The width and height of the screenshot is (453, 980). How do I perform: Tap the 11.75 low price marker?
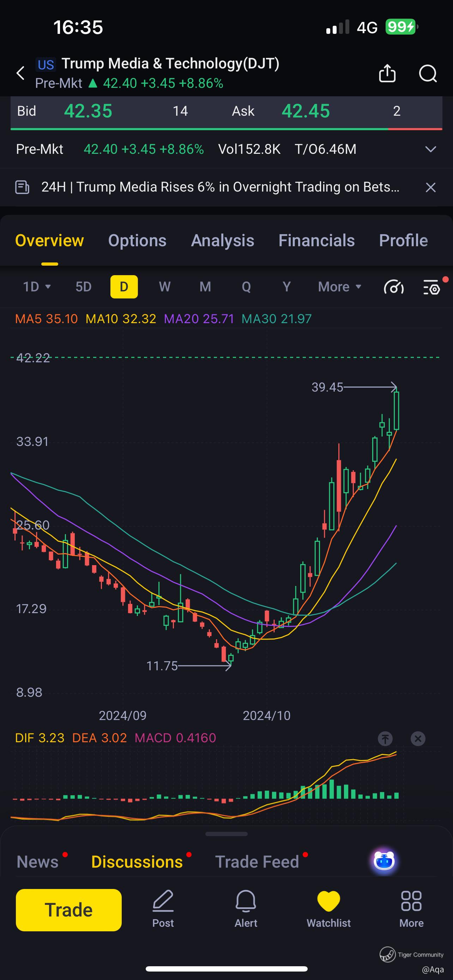coord(162,666)
